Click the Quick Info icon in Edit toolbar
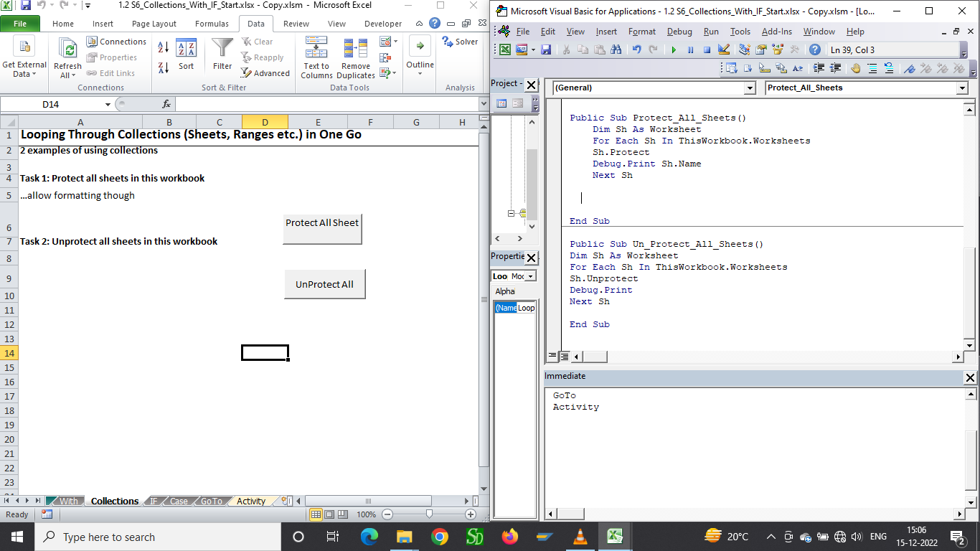Viewport: 980px width, 551px height. [x=765, y=68]
